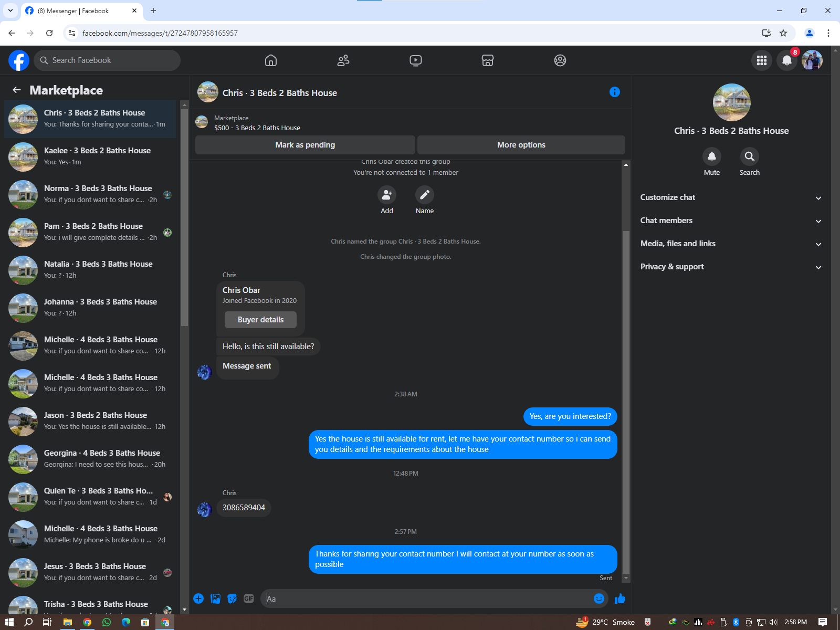The height and width of the screenshot is (630, 840).
Task: Open the Windows notification center
Action: point(823,622)
